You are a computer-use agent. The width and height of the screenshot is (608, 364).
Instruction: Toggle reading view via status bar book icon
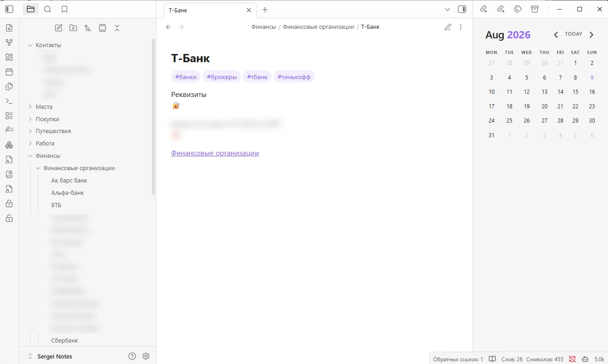click(492, 359)
